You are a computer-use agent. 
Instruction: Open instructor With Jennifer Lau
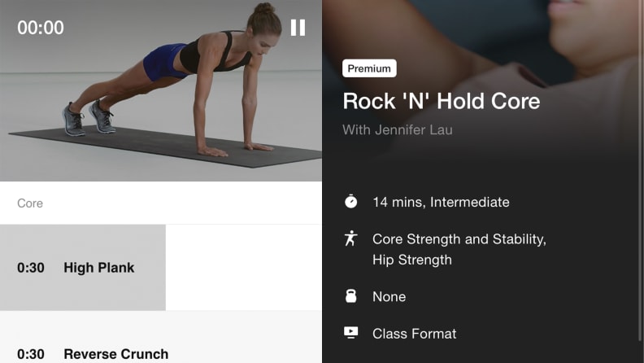coord(397,130)
